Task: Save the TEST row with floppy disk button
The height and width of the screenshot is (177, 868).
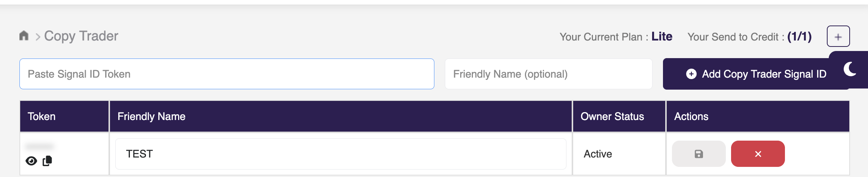Action: tap(699, 154)
